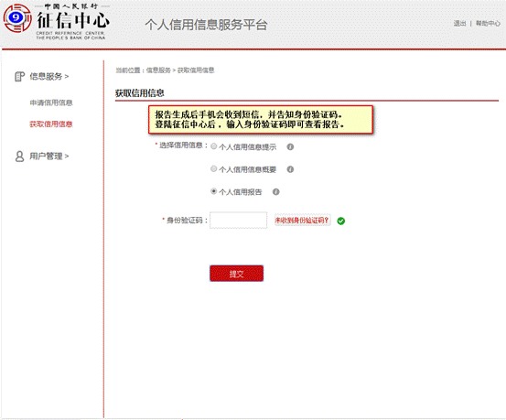Click the green checkmark status icon

pyautogui.click(x=341, y=221)
